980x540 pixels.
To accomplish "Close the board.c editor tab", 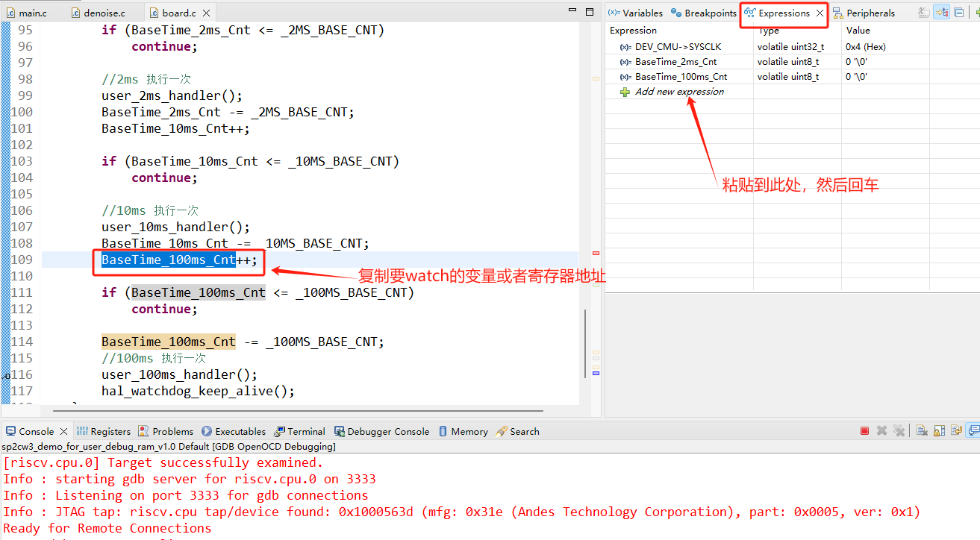I will tap(207, 13).
